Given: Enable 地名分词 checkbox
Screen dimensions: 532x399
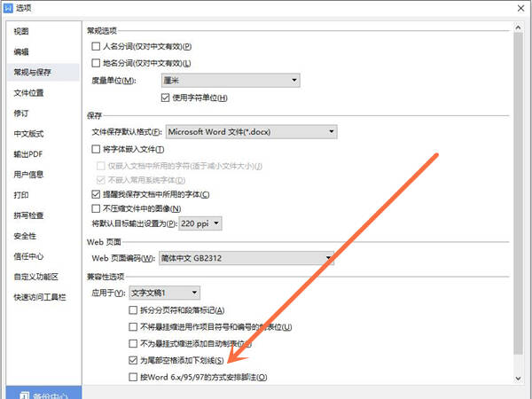Looking at the screenshot, I should point(96,63).
